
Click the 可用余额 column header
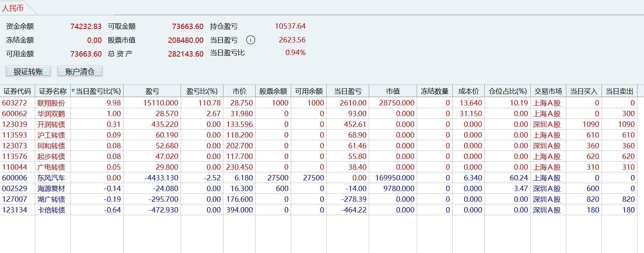(x=309, y=91)
